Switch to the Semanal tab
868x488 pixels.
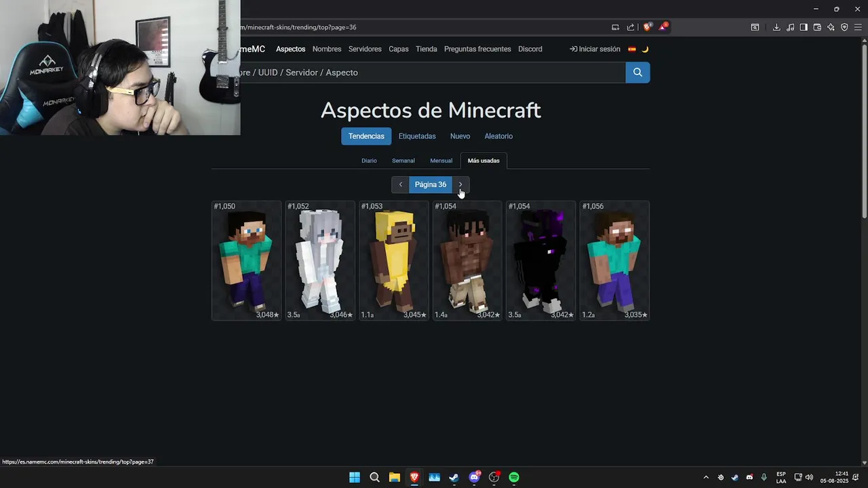pyautogui.click(x=403, y=161)
